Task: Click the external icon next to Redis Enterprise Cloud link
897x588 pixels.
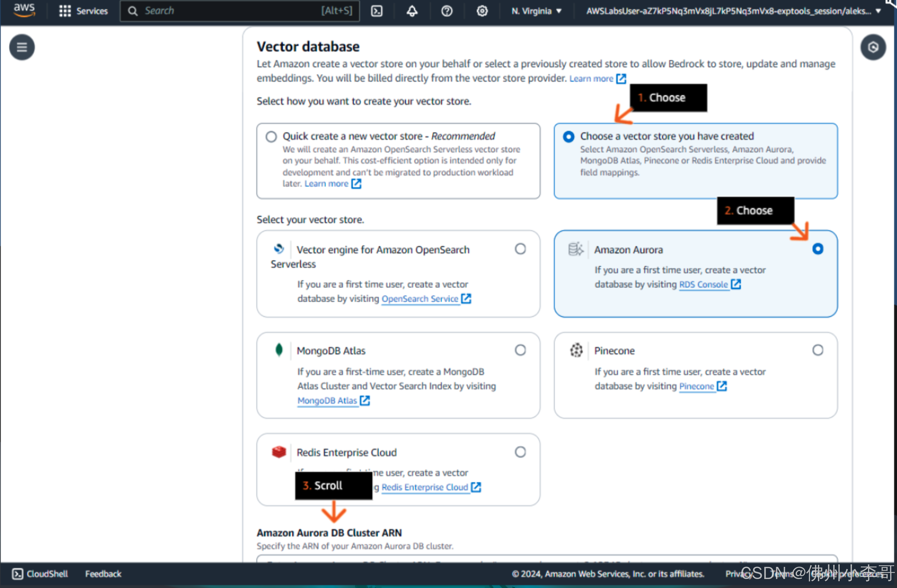Action: pos(476,487)
